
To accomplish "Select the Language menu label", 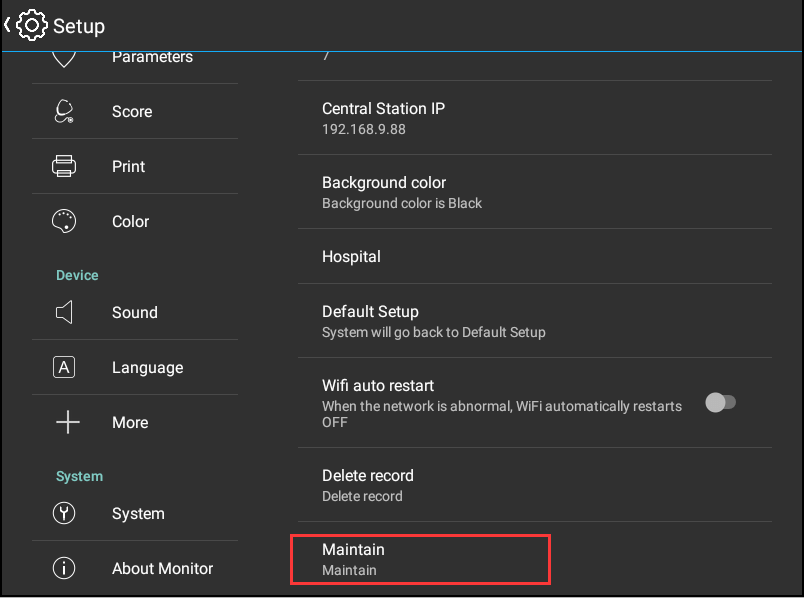I will [x=148, y=368].
